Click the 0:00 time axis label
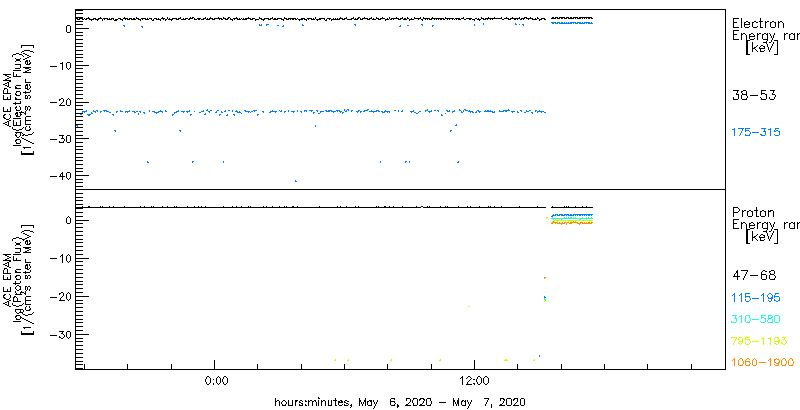 215,380
